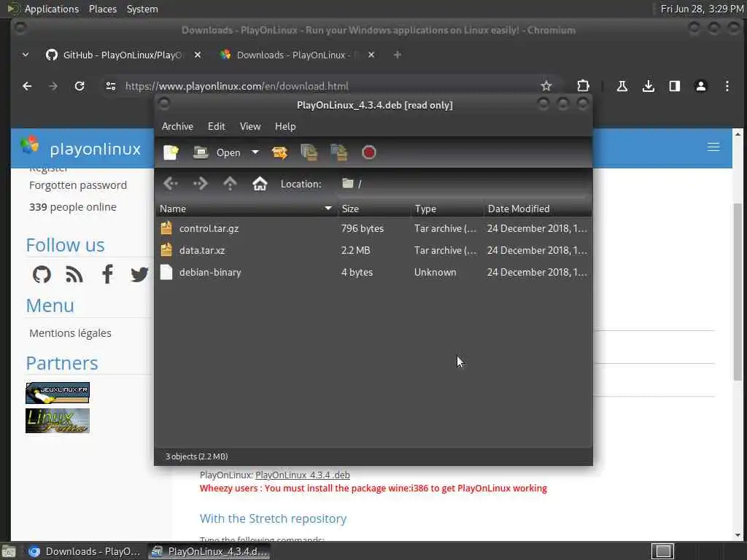This screenshot has height=560, width=747.
Task: Sort file list by Date Modified column
Action: pos(538,209)
